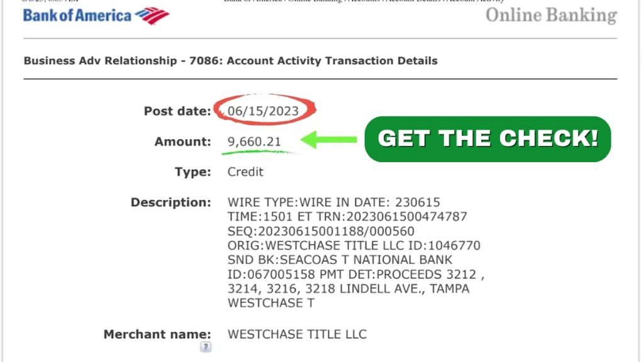Click the Merchant name label
644x362 pixels.
157,334
